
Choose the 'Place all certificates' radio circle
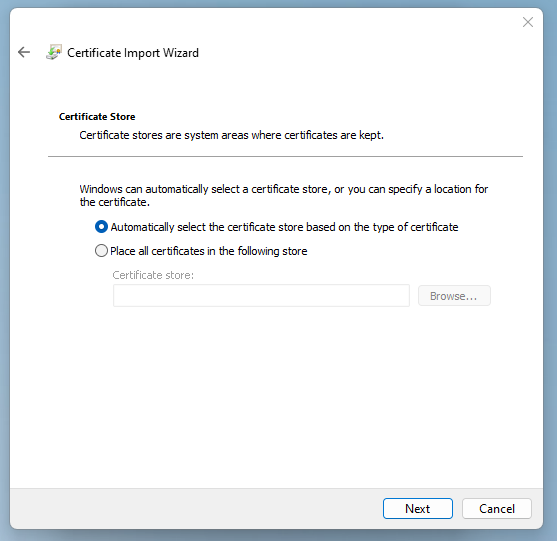(101, 251)
